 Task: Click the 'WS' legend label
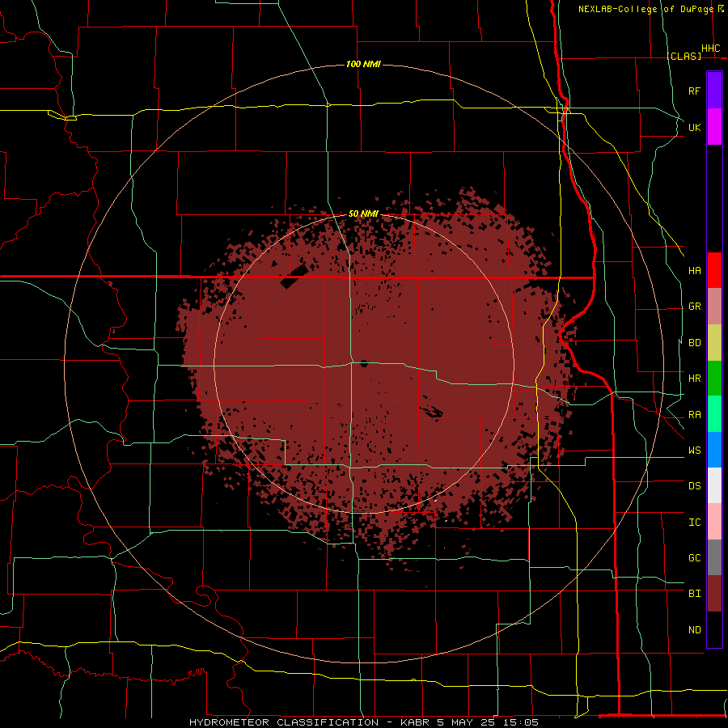pos(694,451)
